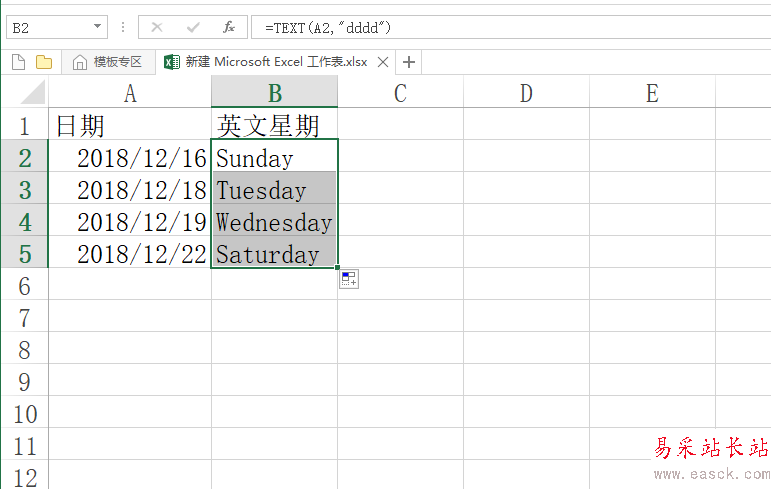Screen dimensions: 771x489
Task: Select column E header
Action: (x=652, y=93)
